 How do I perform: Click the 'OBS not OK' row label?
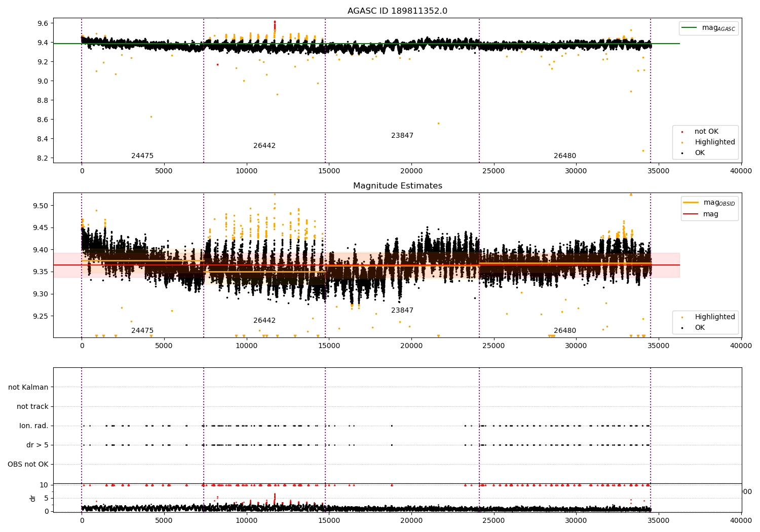pos(28,464)
